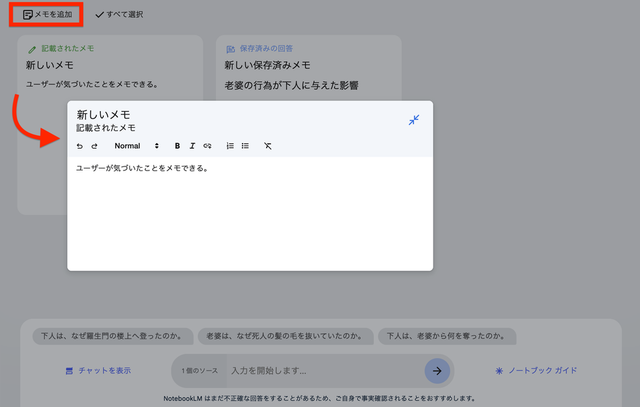
Task: Apply bulleted list formatting
Action: coord(245,146)
